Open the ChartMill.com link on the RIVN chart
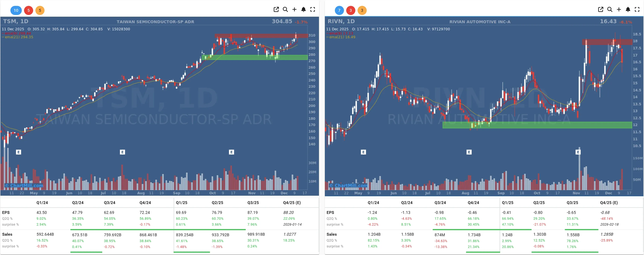The width and height of the screenshot is (644, 255). click(349, 186)
